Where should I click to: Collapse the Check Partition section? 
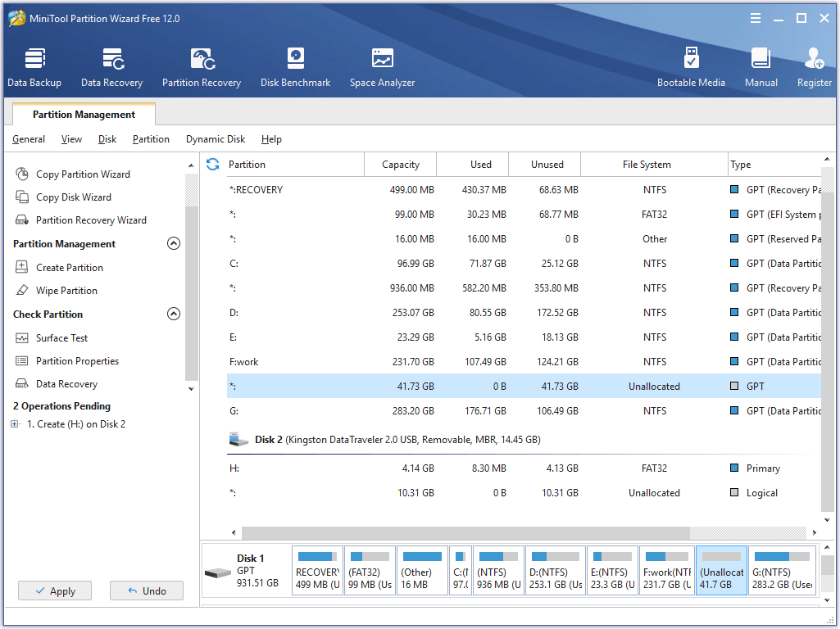(173, 313)
